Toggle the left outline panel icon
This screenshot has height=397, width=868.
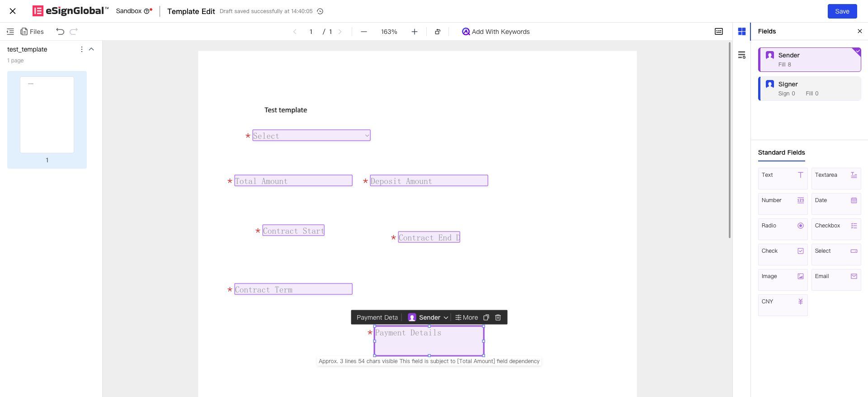(x=10, y=32)
